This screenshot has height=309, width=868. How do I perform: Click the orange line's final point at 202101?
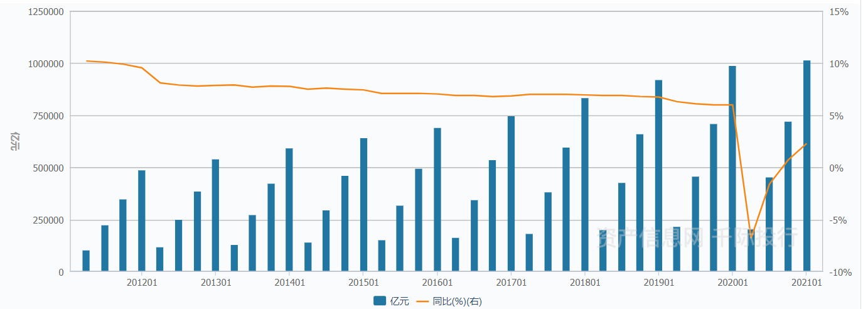click(806, 144)
